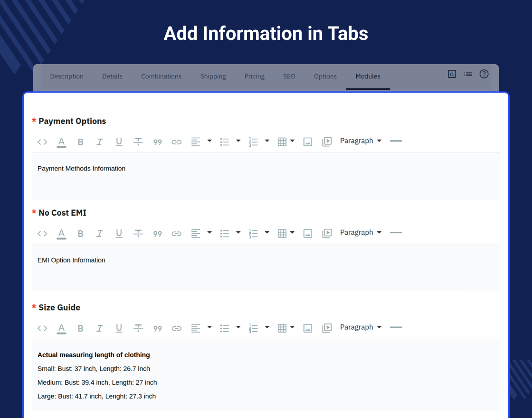Open the statistics chart icon

452,74
